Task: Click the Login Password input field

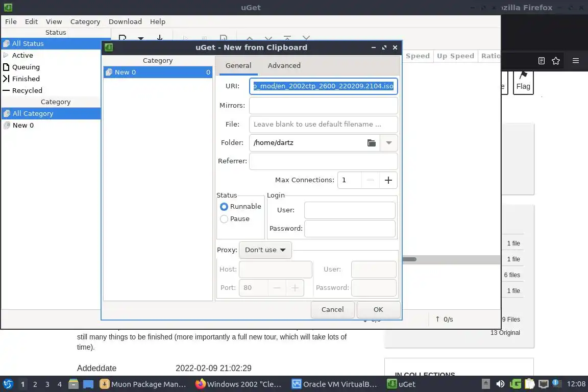Action: [x=350, y=229]
